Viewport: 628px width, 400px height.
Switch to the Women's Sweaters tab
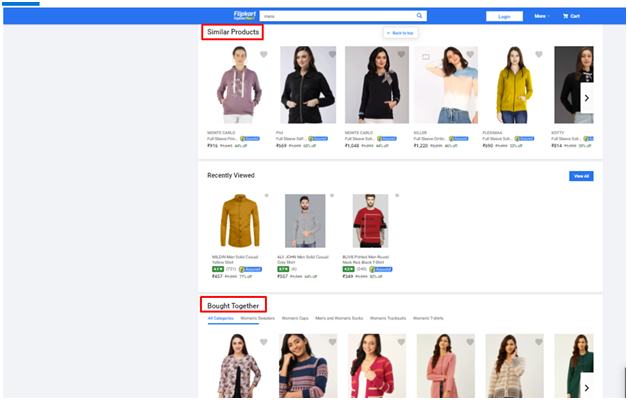coord(258,318)
